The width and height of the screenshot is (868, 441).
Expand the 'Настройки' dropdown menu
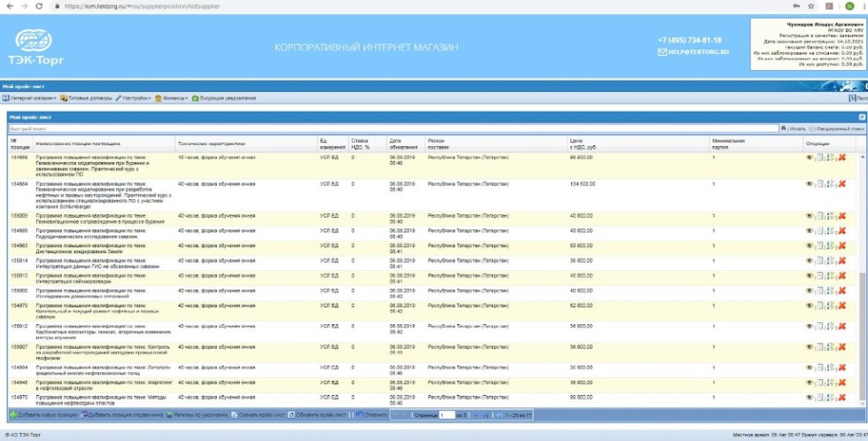coord(135,98)
